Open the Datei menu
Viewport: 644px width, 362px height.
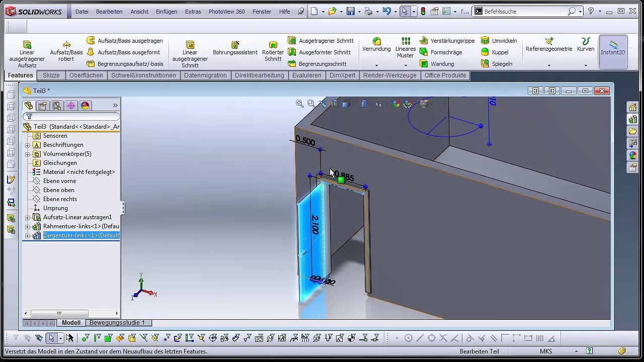[82, 12]
